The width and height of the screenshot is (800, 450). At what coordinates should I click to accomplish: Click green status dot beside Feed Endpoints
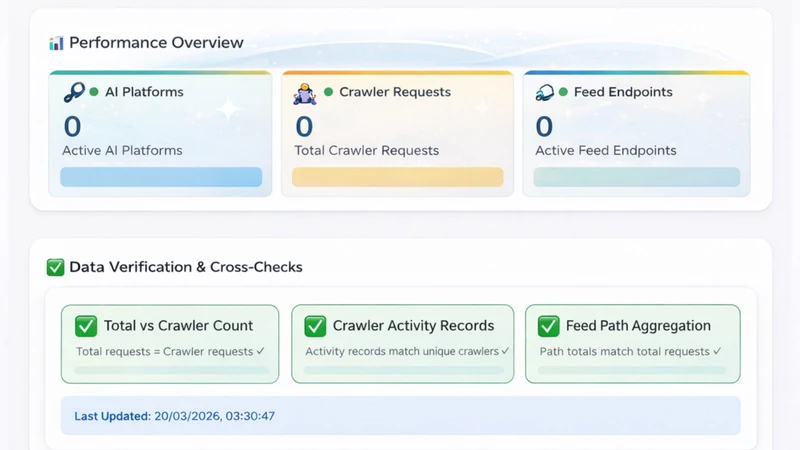click(x=563, y=92)
